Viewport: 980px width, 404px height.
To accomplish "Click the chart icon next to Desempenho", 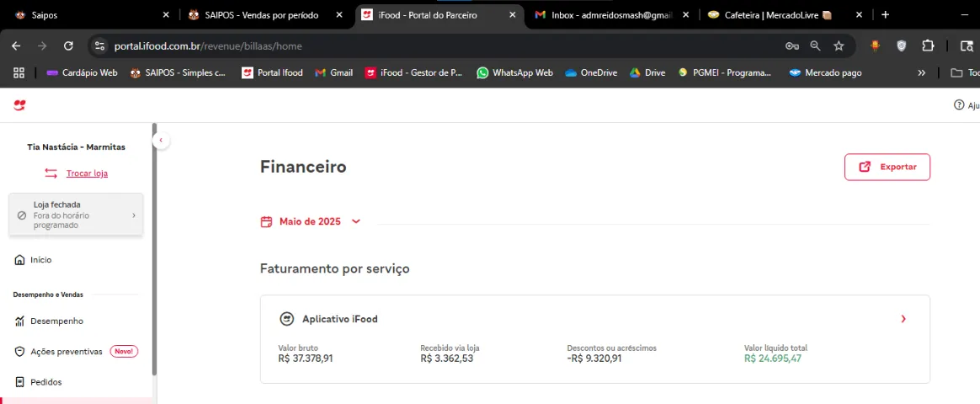I will 19,321.
